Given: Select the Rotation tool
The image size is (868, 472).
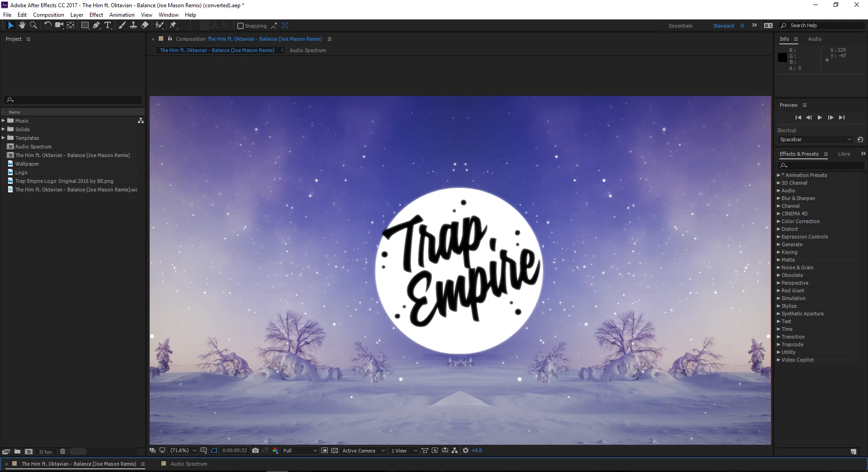Looking at the screenshot, I should pyautogui.click(x=47, y=25).
